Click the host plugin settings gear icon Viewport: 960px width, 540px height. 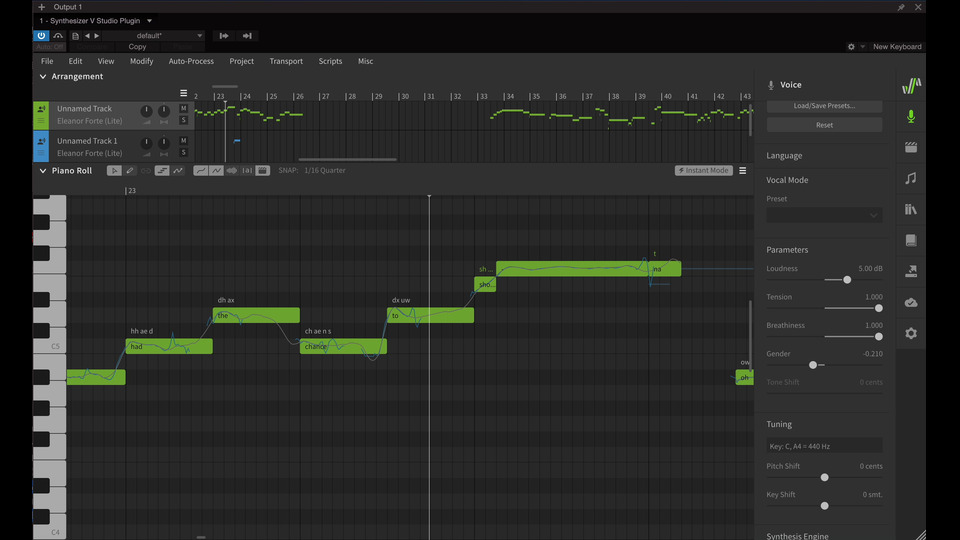(851, 47)
